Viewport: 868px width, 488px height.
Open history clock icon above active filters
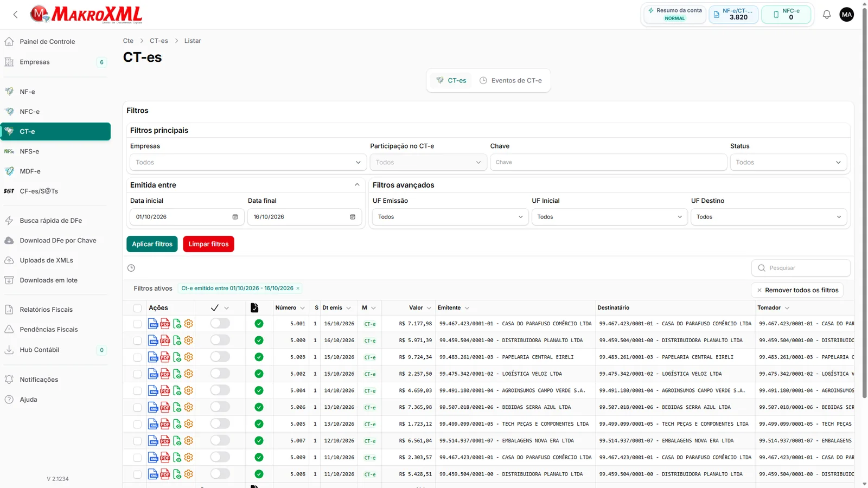pos(131,268)
